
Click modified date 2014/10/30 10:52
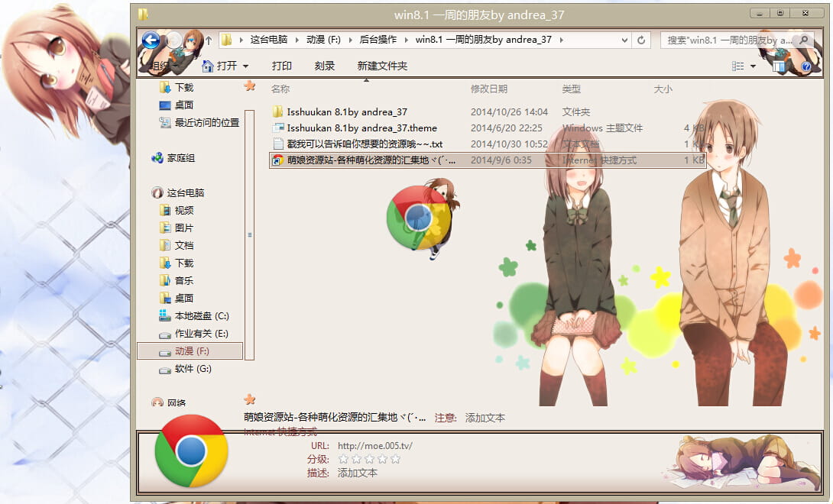(x=509, y=144)
